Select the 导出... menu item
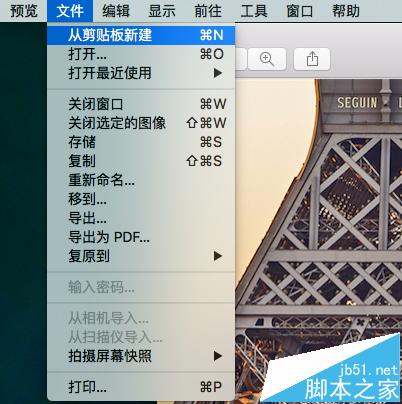 point(141,218)
